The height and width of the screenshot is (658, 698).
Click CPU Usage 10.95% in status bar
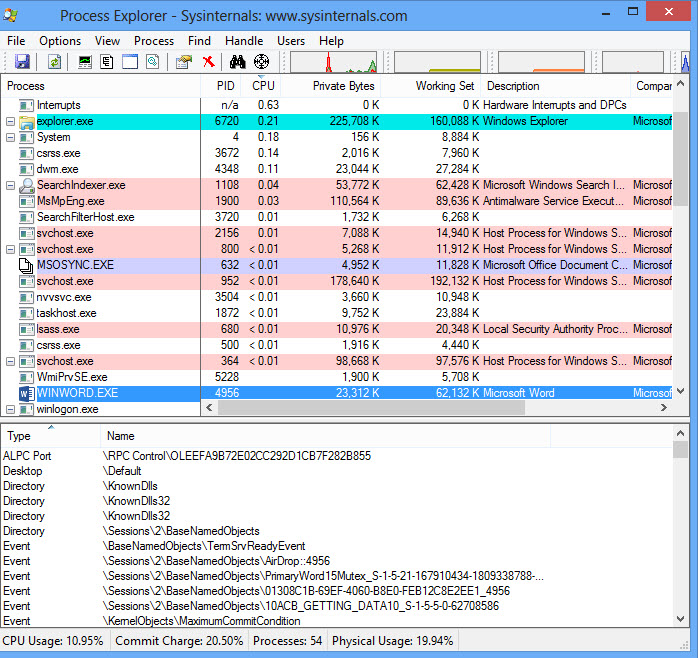click(53, 641)
